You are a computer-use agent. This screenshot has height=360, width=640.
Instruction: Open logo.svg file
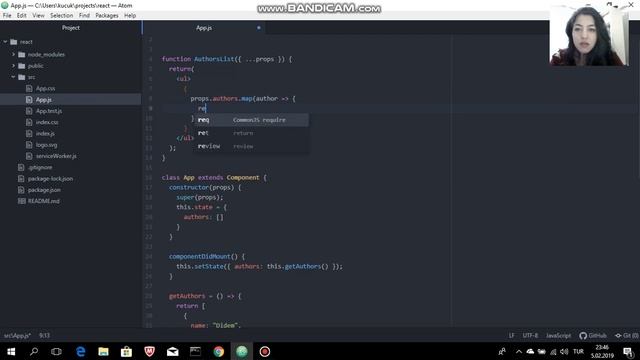pyautogui.click(x=47, y=145)
